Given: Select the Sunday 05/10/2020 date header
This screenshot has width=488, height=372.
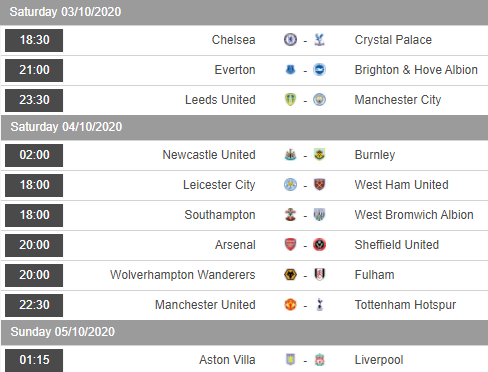Looking at the screenshot, I should (x=244, y=332).
